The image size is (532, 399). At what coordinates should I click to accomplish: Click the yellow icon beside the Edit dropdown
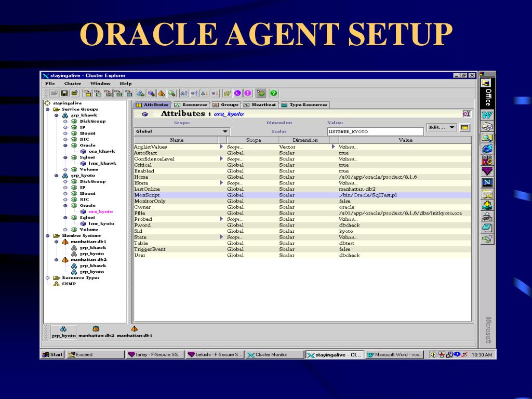tap(465, 128)
